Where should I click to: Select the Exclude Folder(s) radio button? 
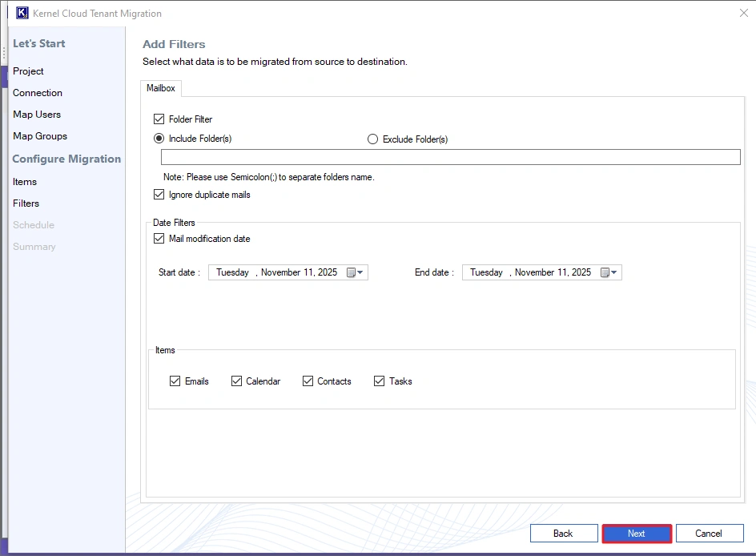372,139
